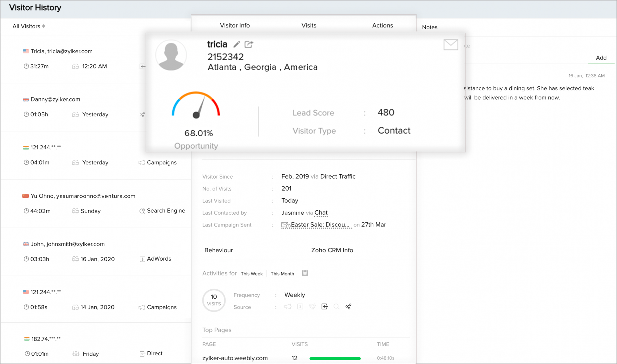Open the Chat link for last contact
This screenshot has width=617, height=364.
[x=321, y=213]
